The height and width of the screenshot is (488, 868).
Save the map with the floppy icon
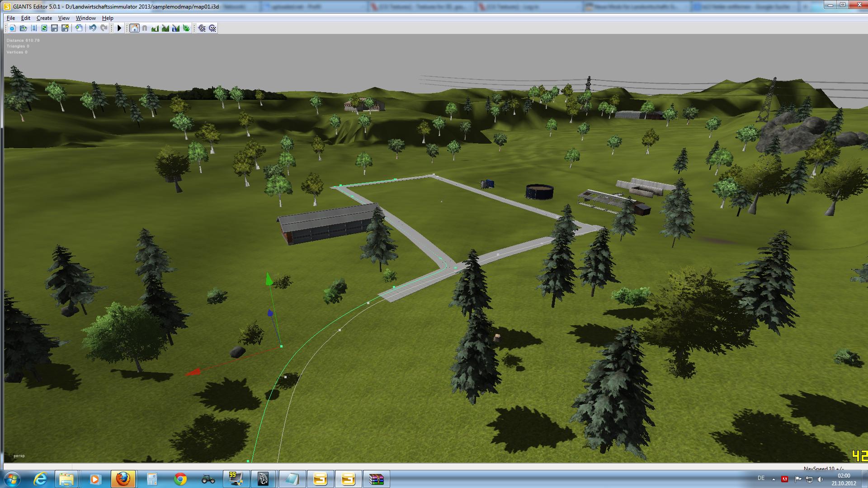[x=55, y=28]
